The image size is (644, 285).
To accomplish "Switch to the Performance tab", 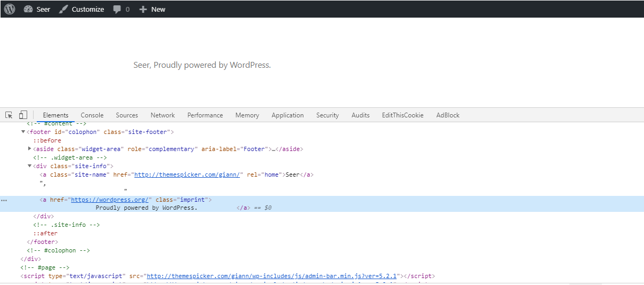I will coord(205,115).
